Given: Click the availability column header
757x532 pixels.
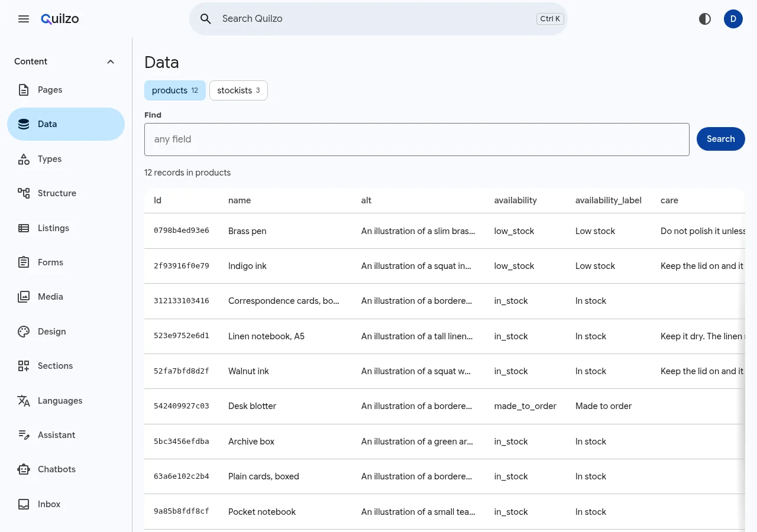Looking at the screenshot, I should pyautogui.click(x=516, y=200).
